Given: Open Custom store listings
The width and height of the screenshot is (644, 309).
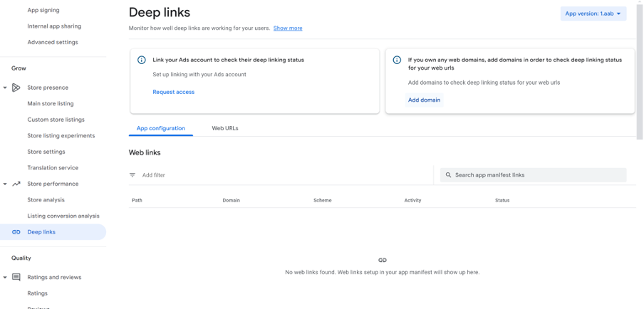Looking at the screenshot, I should pos(56,120).
